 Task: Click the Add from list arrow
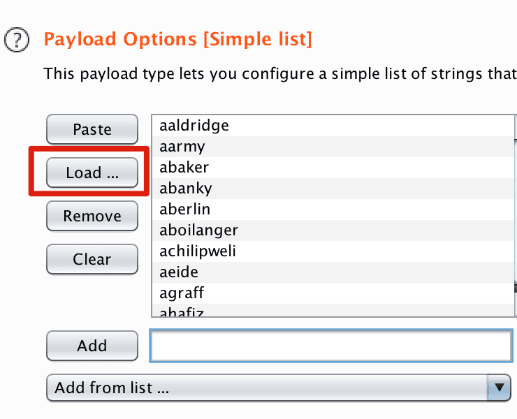click(499, 388)
